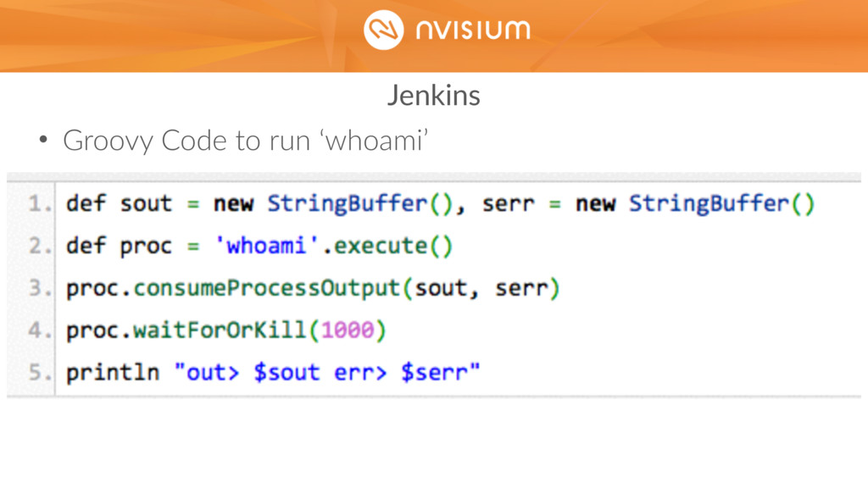Click the nVisium circular logo icon
The width and height of the screenshot is (868, 488).
(x=383, y=30)
